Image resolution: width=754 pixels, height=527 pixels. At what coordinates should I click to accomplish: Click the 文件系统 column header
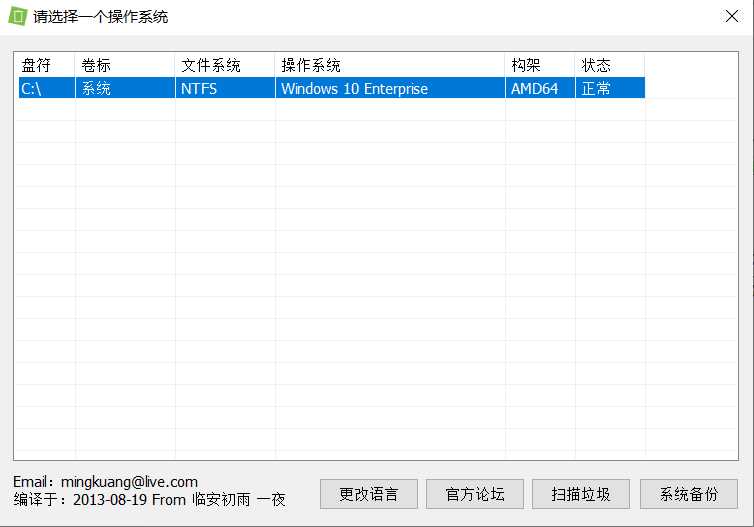(225, 65)
